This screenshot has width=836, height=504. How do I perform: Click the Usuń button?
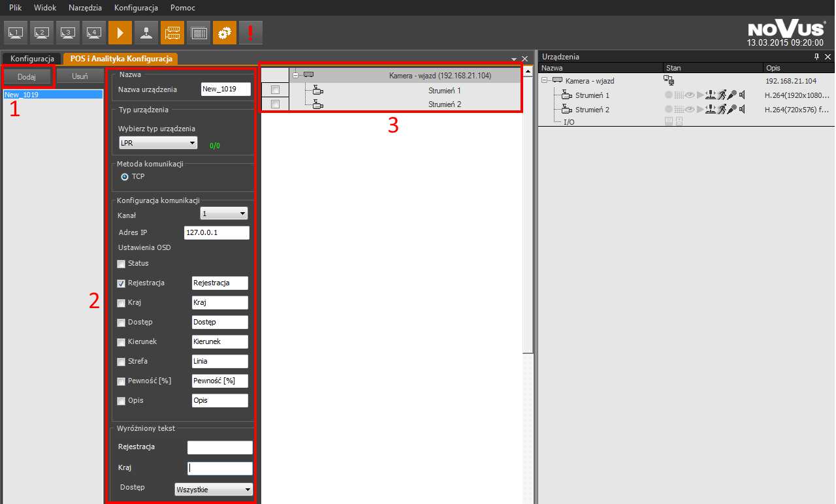(80, 76)
